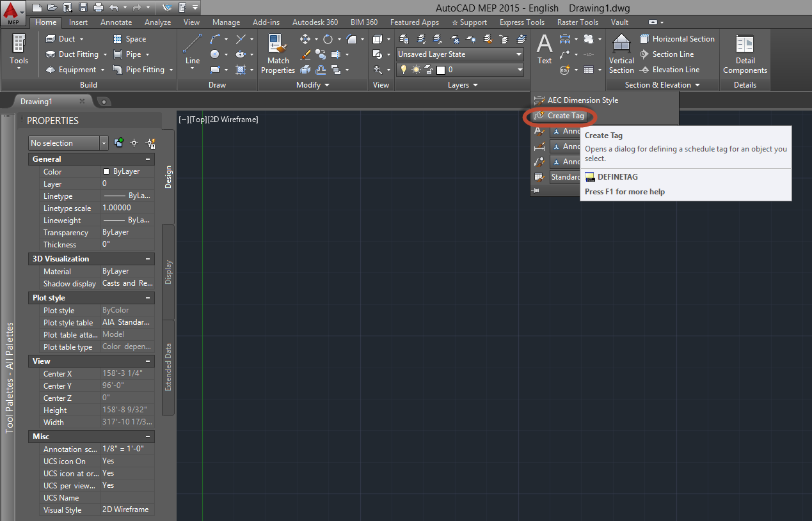Select the Text tool in Section & Elevation area
Image resolution: width=812 pixels, height=521 pixels.
(544, 49)
